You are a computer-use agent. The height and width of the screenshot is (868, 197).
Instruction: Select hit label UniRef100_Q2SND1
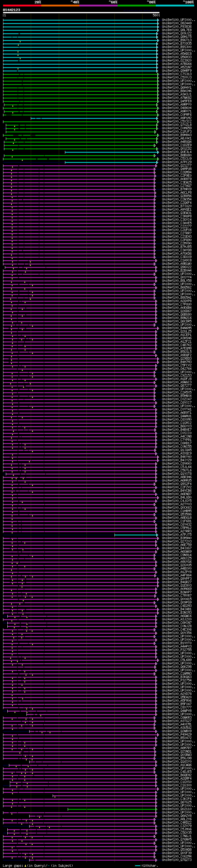click(177, 751)
